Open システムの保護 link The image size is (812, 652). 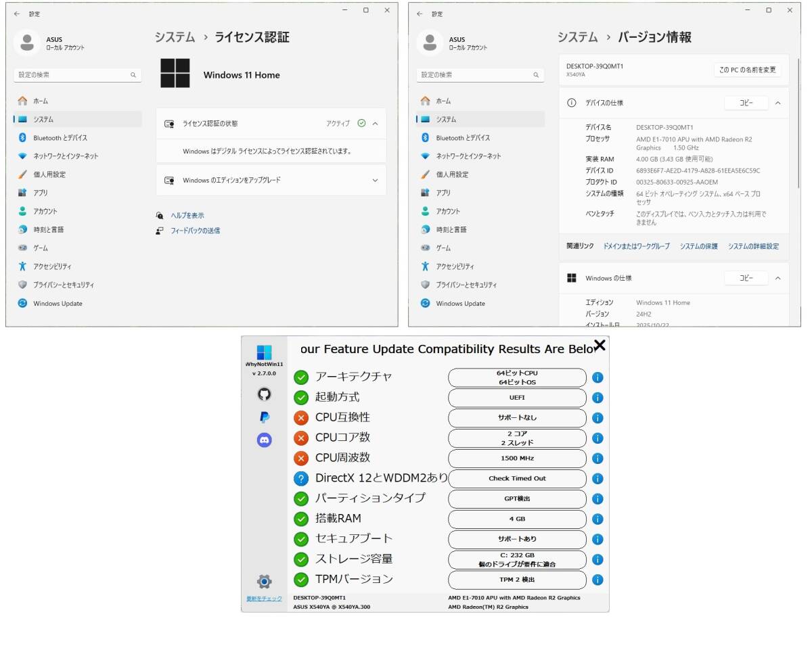698,246
